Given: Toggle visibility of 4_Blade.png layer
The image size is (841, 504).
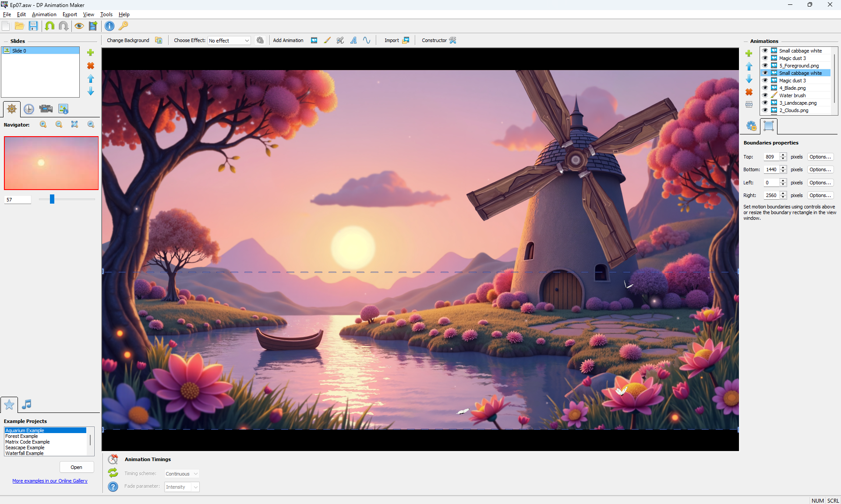Looking at the screenshot, I should [x=765, y=88].
